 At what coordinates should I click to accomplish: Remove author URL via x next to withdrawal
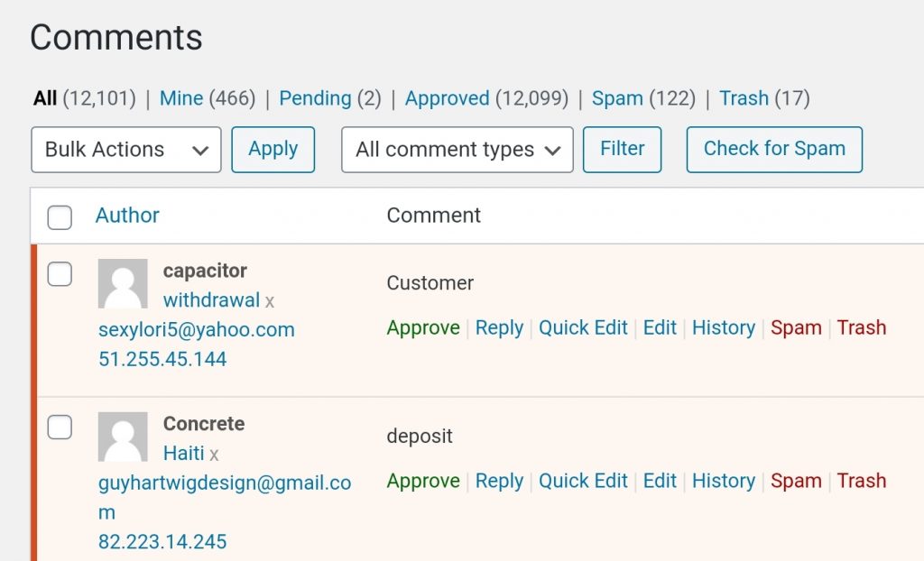pyautogui.click(x=270, y=301)
